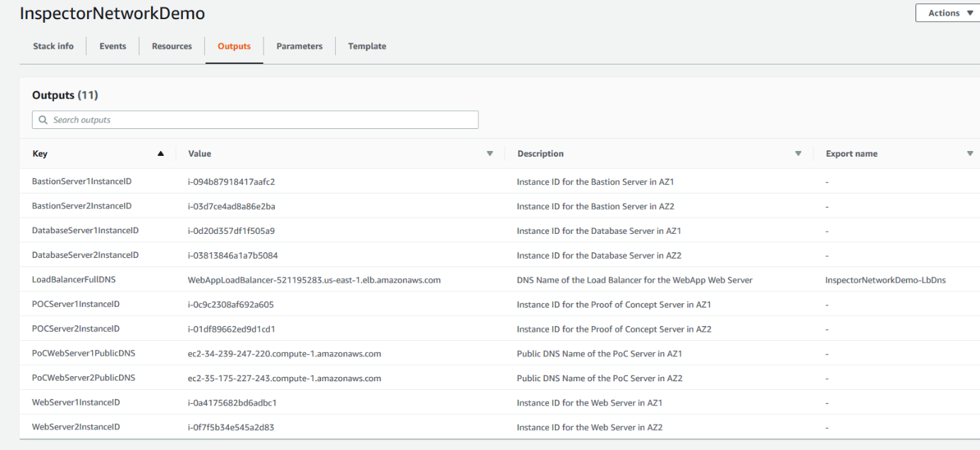Go to the Resources tab
980x450 pixels.
tap(171, 46)
